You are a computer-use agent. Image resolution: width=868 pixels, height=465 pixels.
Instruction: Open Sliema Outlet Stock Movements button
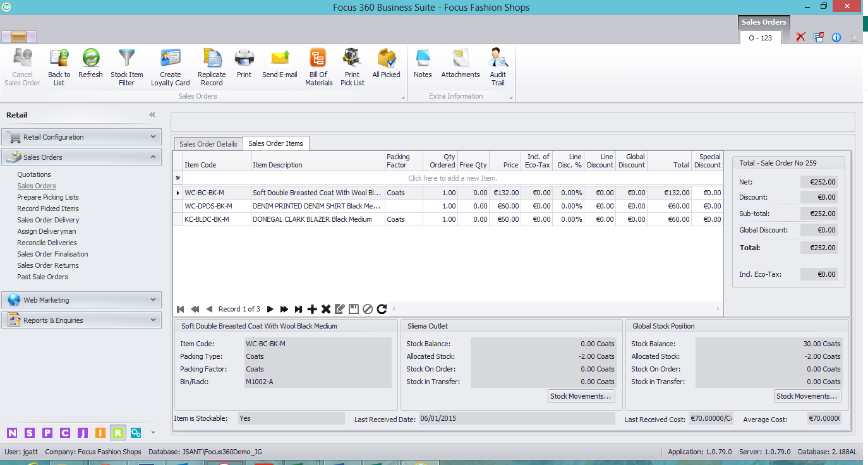[581, 396]
